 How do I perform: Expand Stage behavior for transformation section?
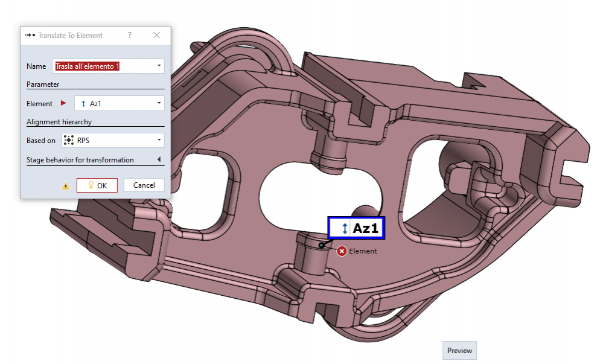tap(159, 160)
